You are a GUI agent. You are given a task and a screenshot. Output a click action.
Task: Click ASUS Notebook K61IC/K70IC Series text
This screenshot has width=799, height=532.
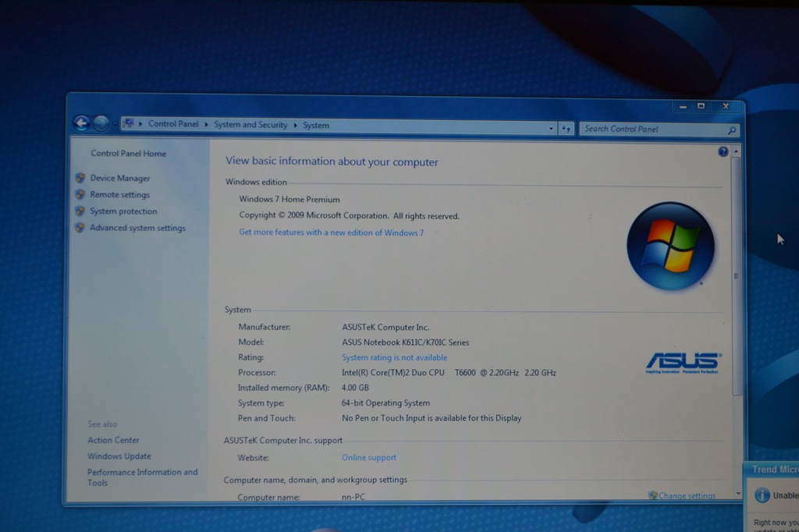pos(406,342)
